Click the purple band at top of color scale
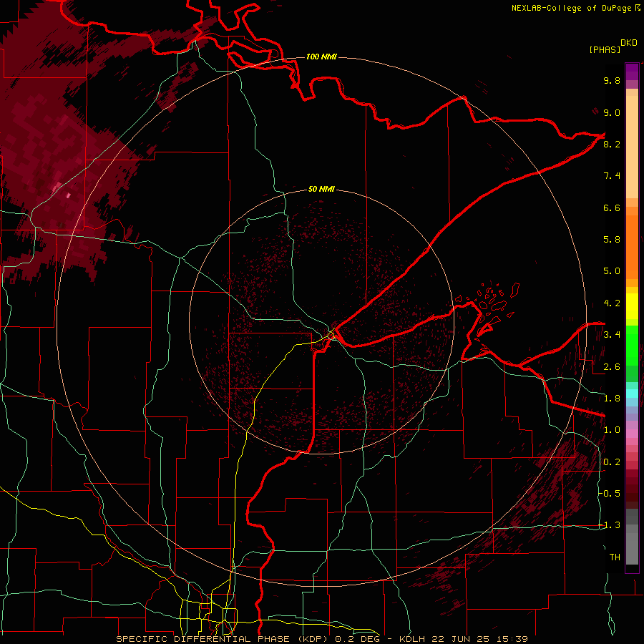This screenshot has width=644, height=644. pos(632,72)
